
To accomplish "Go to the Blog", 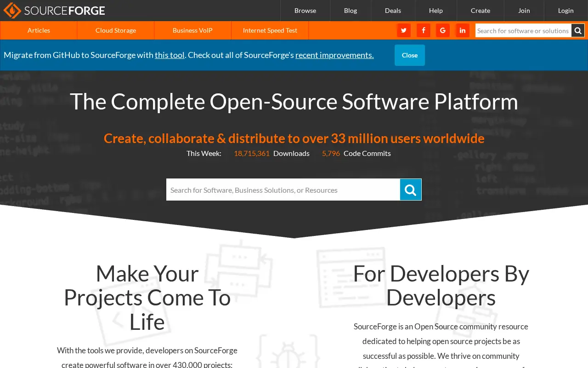I will pyautogui.click(x=351, y=11).
